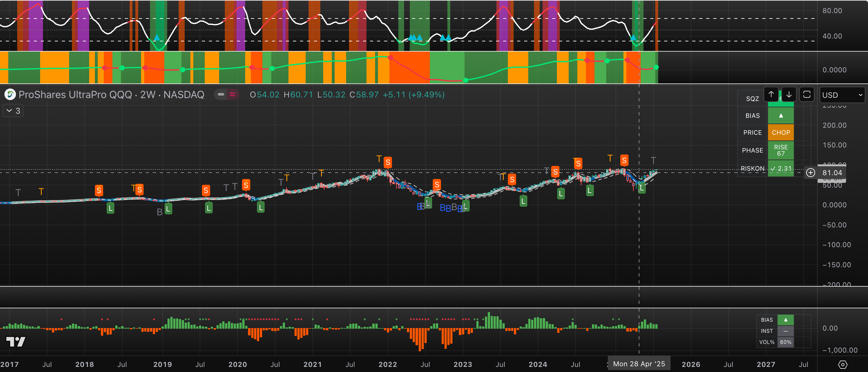Click the 80.00 label on the oscillator axis

tap(832, 11)
